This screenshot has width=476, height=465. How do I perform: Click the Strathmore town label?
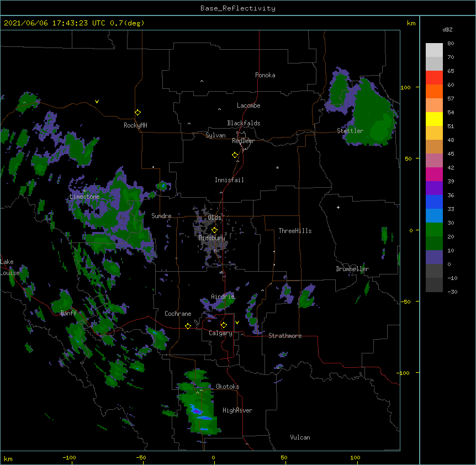tap(285, 336)
